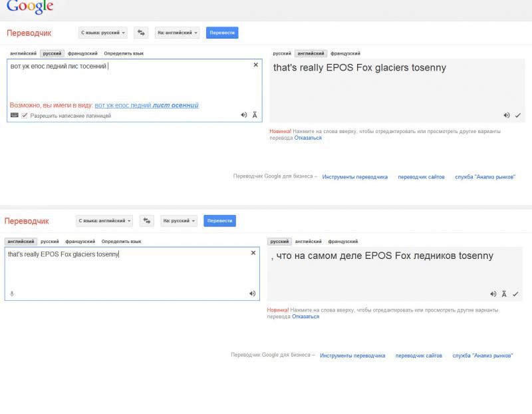Show transliteration icon in lower output
Screen dimensions: 532x414
tap(505, 294)
